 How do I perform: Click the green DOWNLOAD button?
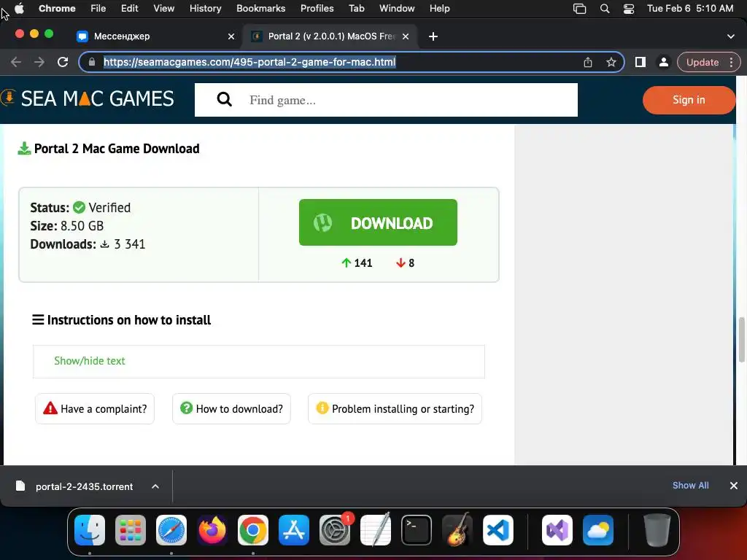point(379,222)
